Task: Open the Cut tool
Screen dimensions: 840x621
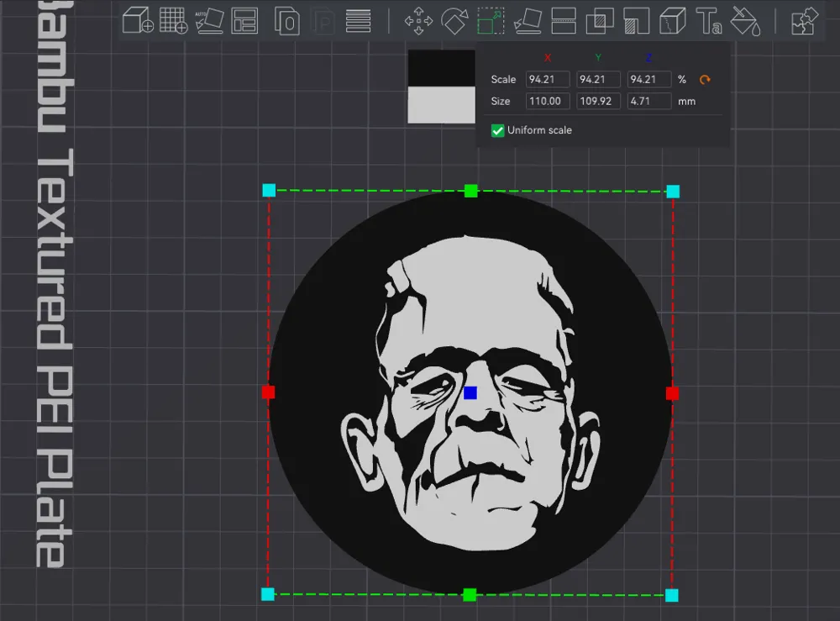Action: [x=564, y=20]
